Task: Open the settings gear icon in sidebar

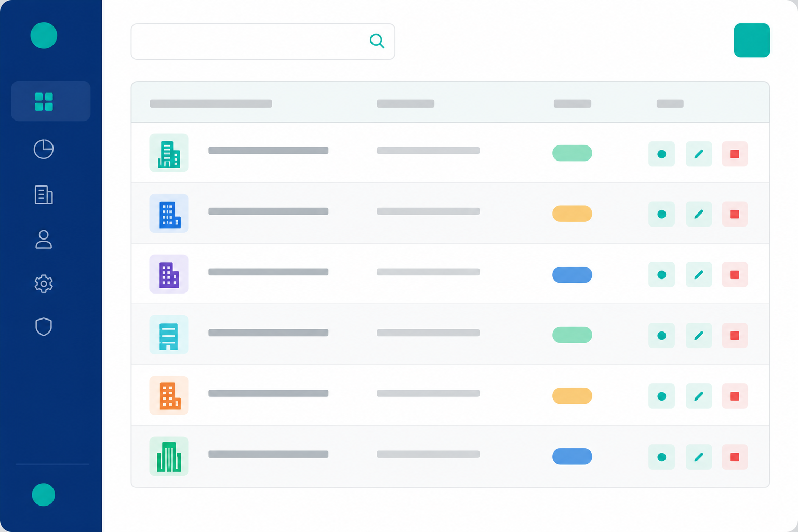Action: (x=44, y=284)
